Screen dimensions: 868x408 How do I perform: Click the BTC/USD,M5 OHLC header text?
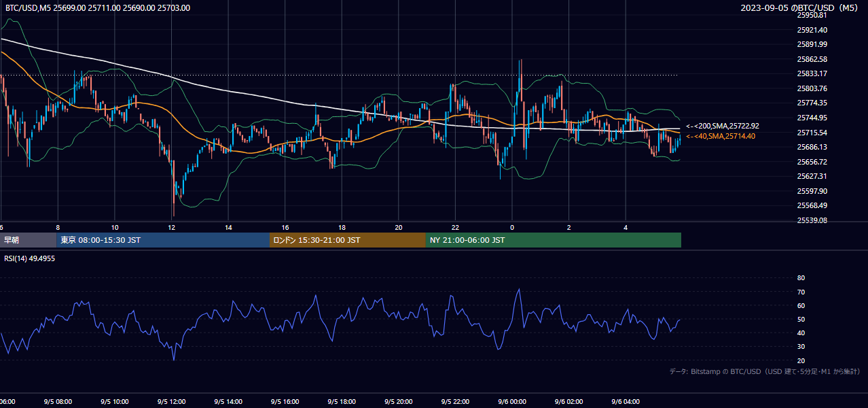click(98, 8)
